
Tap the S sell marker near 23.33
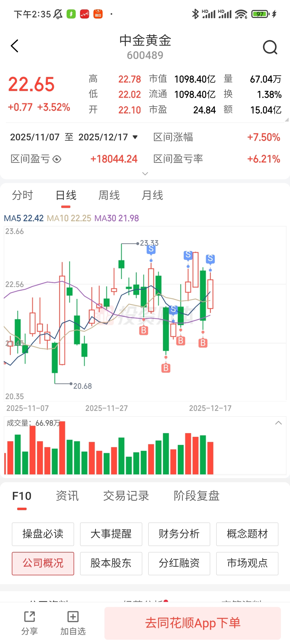pos(151,249)
